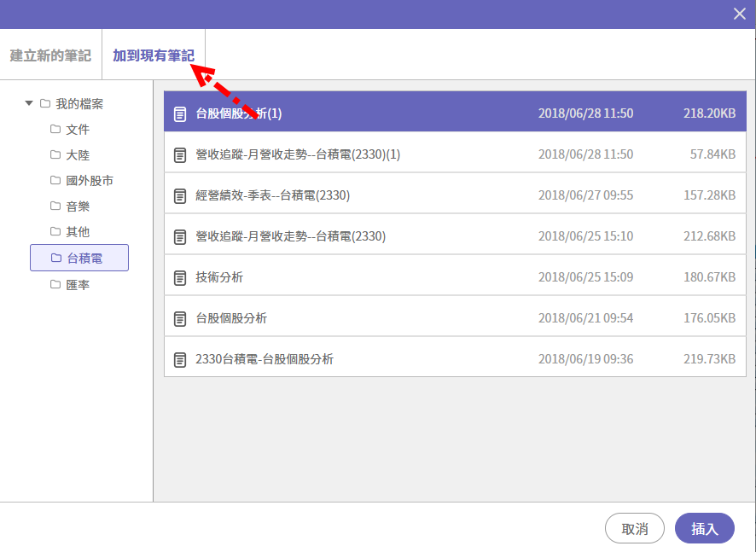Click the folder icon next to 音樂
This screenshot has width=756, height=552.
(x=55, y=206)
